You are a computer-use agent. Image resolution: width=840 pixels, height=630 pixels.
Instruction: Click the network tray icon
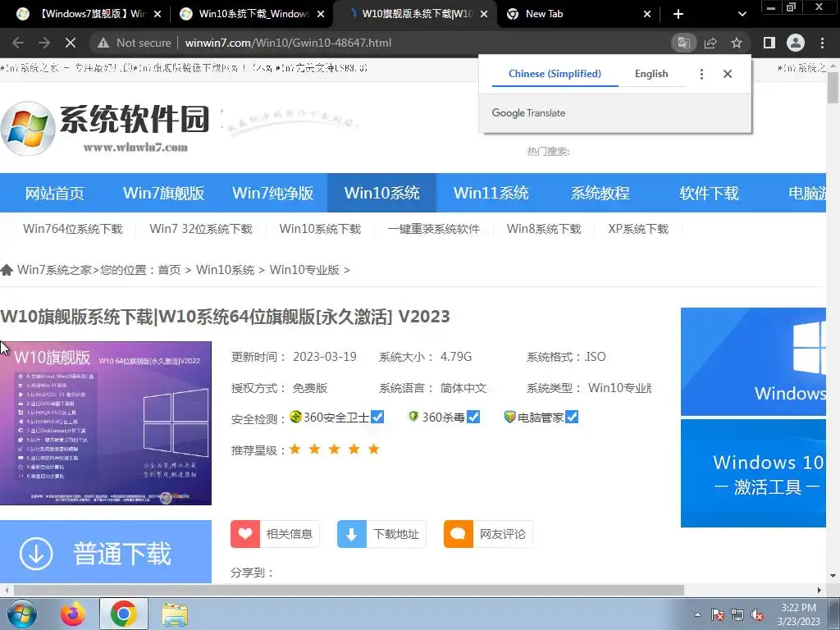[737, 614]
